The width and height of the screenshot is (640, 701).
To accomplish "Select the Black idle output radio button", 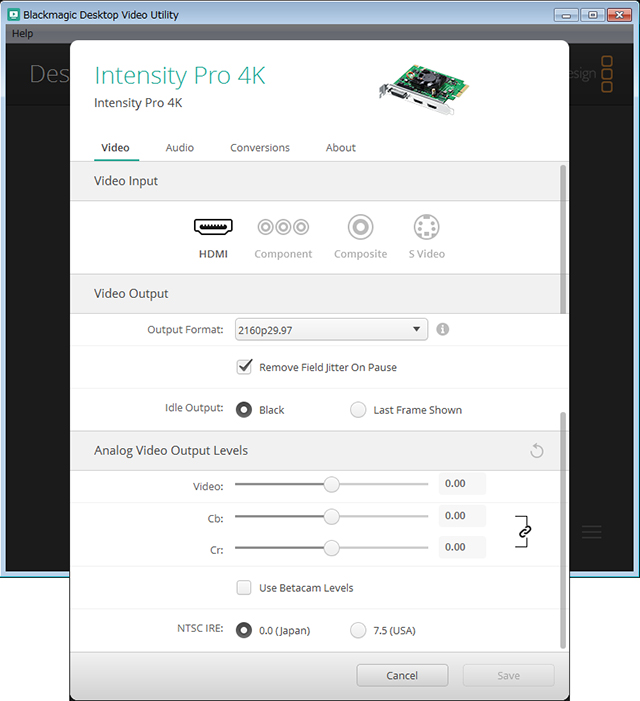I will click(244, 410).
